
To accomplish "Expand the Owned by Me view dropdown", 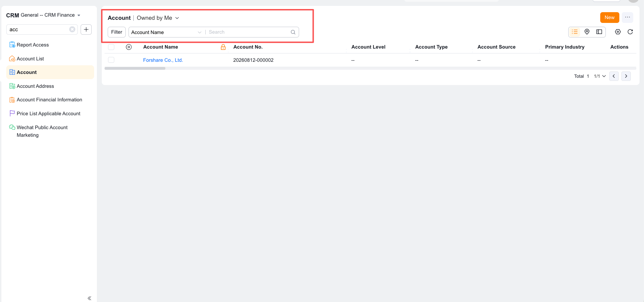I will pos(158,18).
